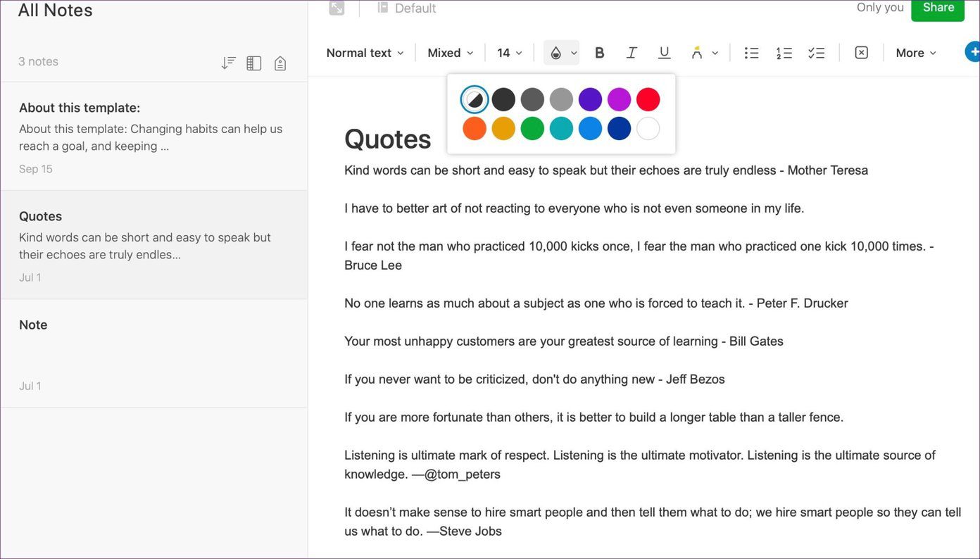Pick the red color swatch
The height and width of the screenshot is (559, 980).
point(648,100)
